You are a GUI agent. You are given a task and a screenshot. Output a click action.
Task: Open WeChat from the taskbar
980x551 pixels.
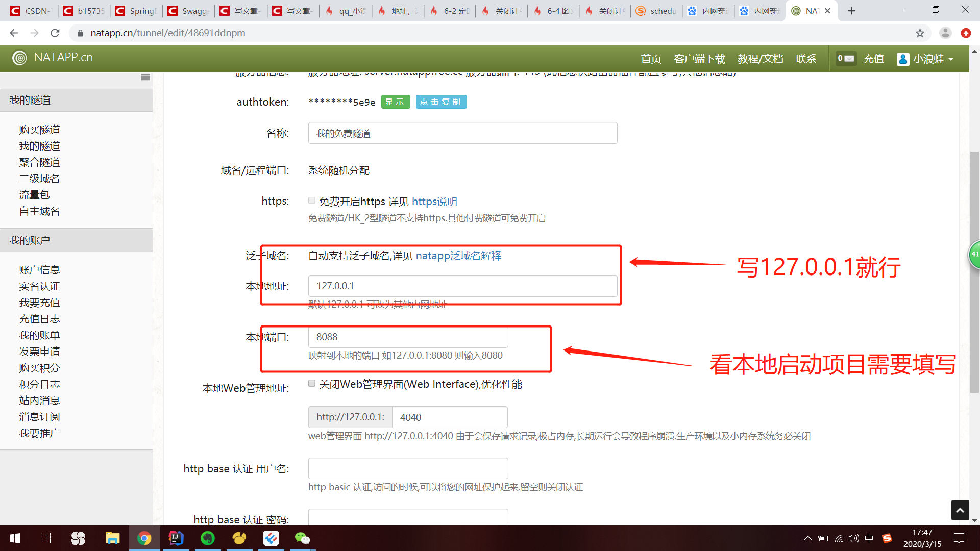(x=303, y=538)
